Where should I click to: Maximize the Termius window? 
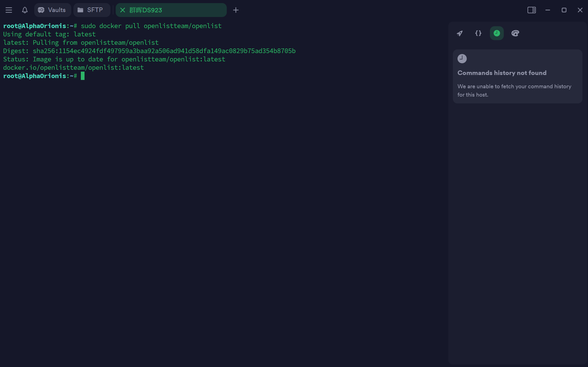pyautogui.click(x=564, y=10)
